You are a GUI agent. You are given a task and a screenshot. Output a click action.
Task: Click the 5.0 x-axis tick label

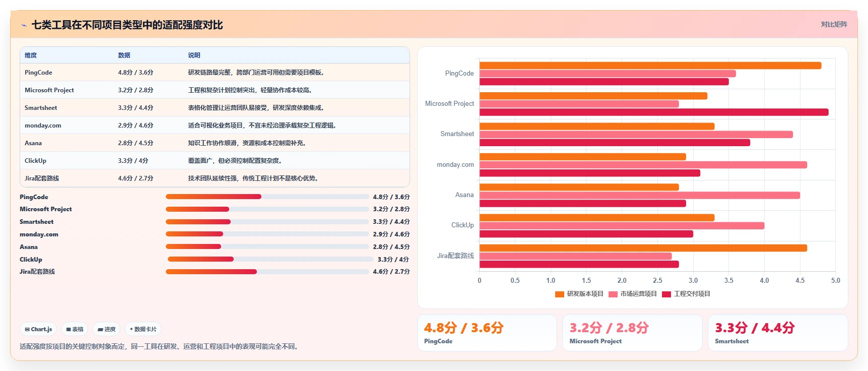point(836,280)
